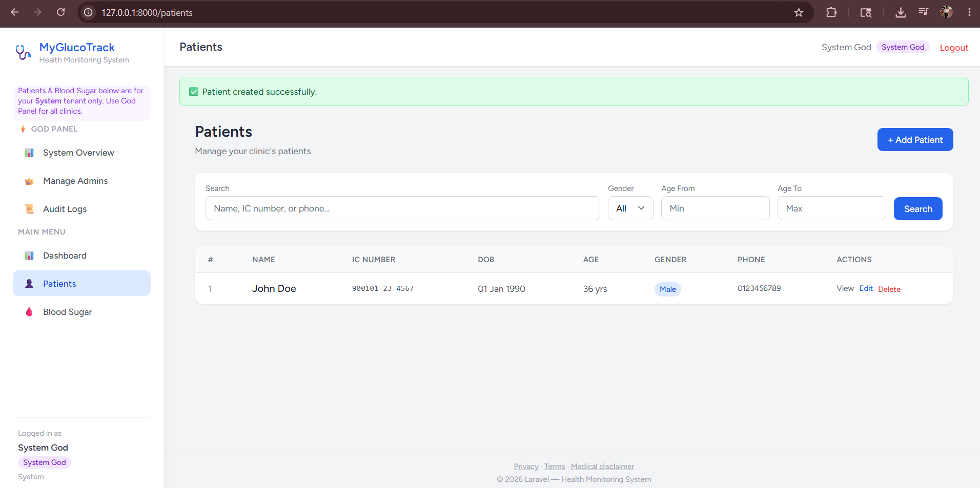The image size is (980, 488).
Task: Open System Overview in God Panel
Action: click(81, 153)
